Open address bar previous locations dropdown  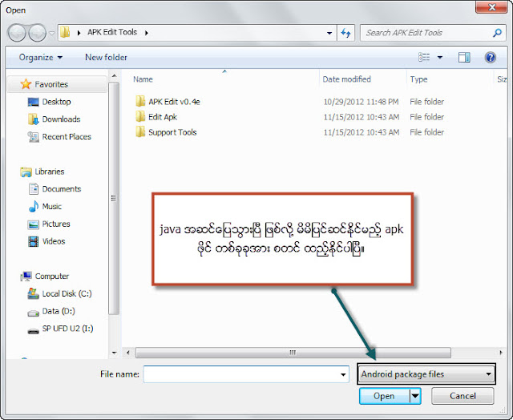pos(329,33)
